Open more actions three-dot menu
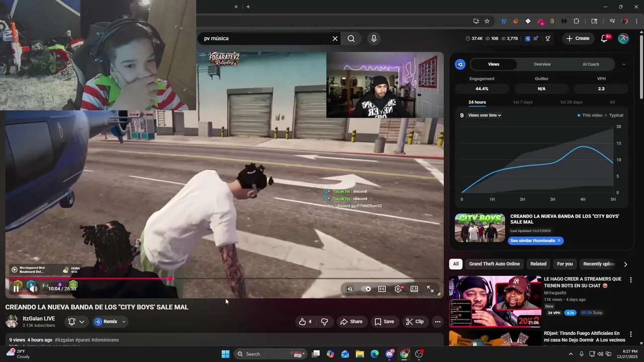This screenshot has width=644, height=362. coord(438,322)
